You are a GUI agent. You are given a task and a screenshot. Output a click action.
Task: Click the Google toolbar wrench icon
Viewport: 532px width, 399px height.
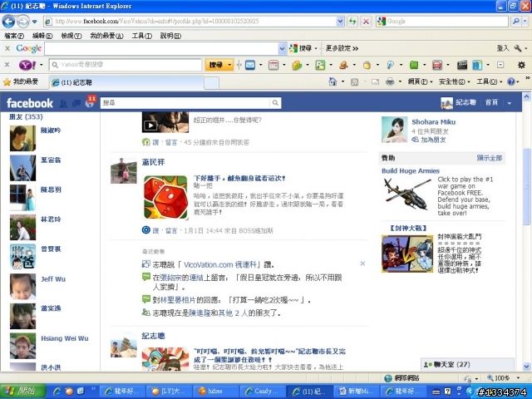click(518, 48)
